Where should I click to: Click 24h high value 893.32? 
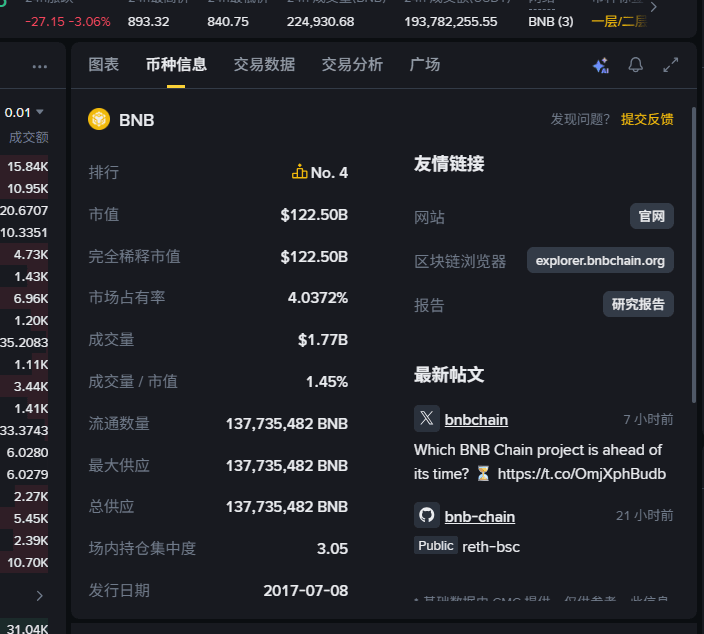(x=148, y=22)
